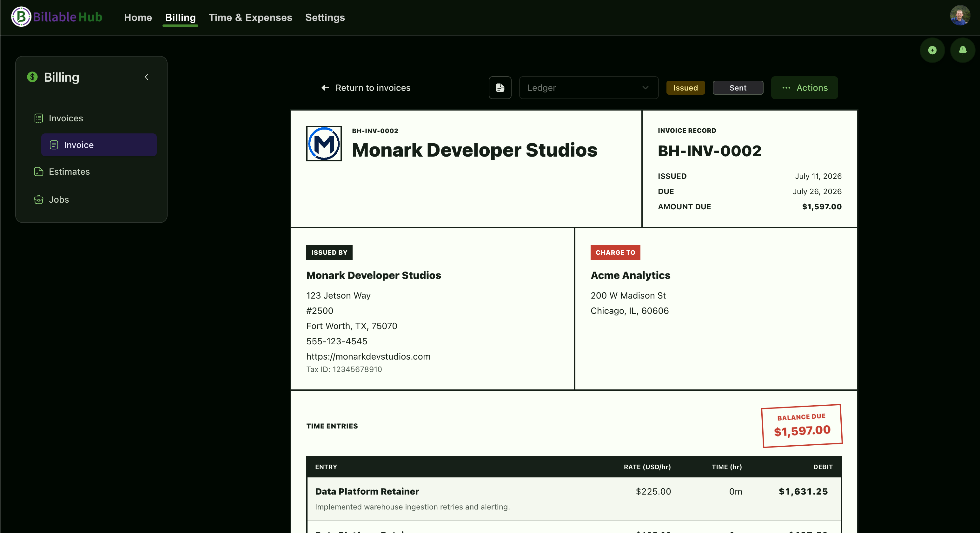
Task: Click the Data Platform Retainer entry title
Action: 367,491
